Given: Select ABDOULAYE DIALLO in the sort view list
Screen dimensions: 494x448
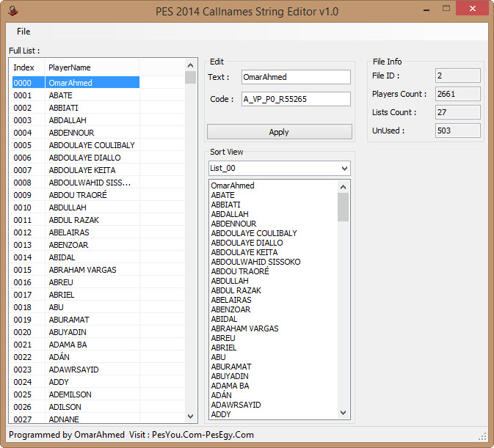Looking at the screenshot, I should pyautogui.click(x=247, y=243).
